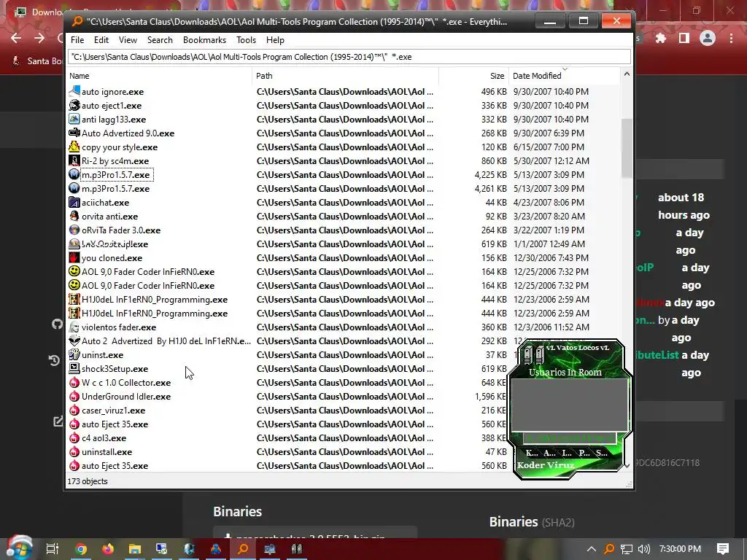
Task: Click the A... button in Vatos Locos window
Action: [549, 453]
